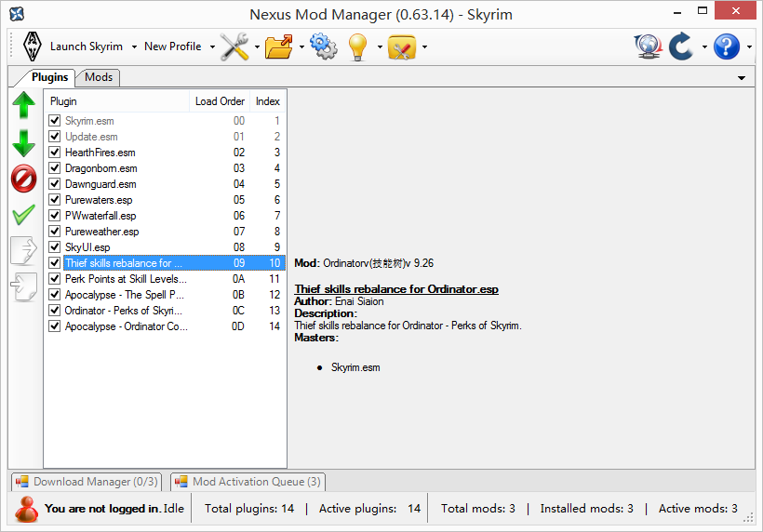Expand the Launch Skyrim dropdown arrow
The width and height of the screenshot is (763, 532).
134,47
